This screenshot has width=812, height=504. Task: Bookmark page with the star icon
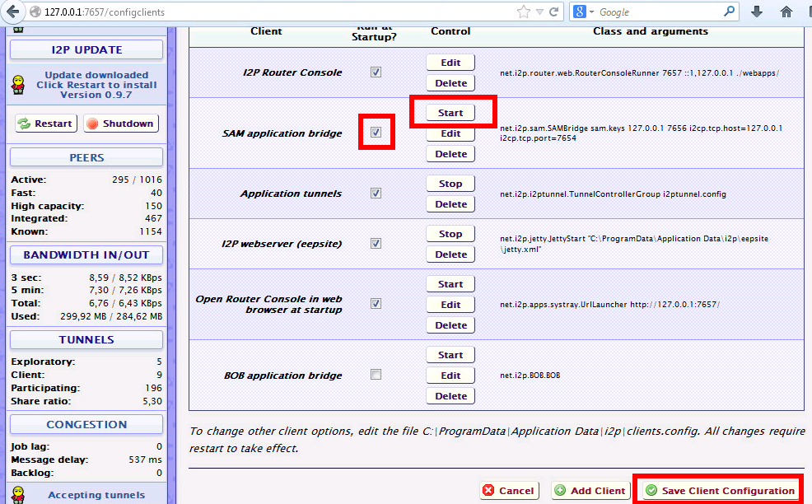[x=523, y=12]
